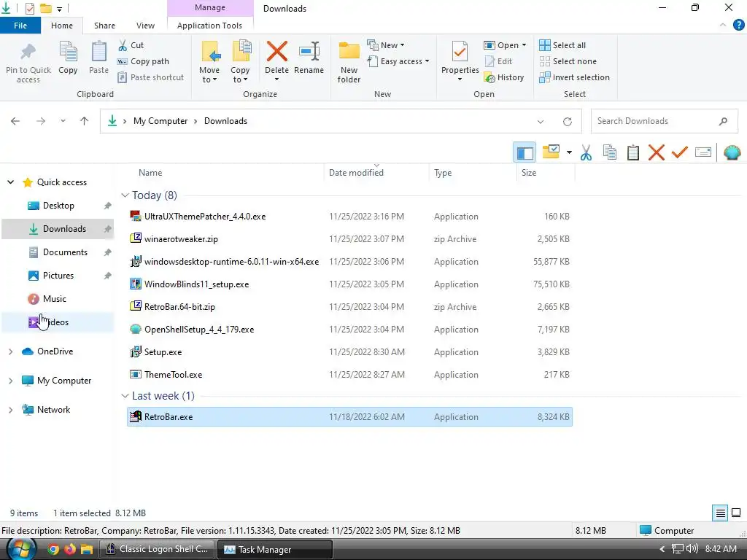Open Desktop in Quick access
This screenshot has width=747, height=560.
click(58, 206)
